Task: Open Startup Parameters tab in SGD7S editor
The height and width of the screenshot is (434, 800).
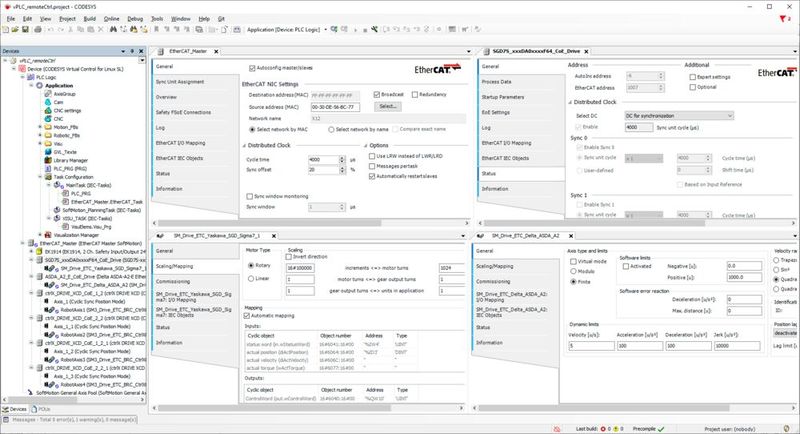Action: pyautogui.click(x=503, y=97)
